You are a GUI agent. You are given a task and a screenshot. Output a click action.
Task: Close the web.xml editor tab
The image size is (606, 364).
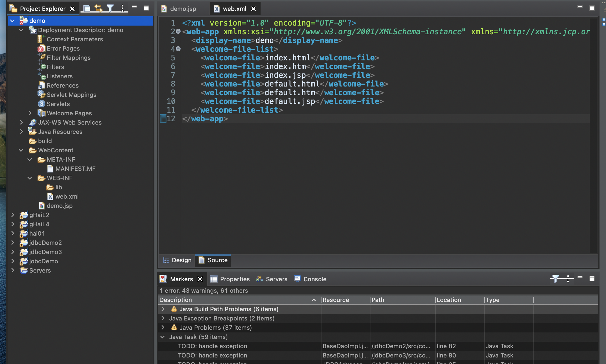(253, 9)
